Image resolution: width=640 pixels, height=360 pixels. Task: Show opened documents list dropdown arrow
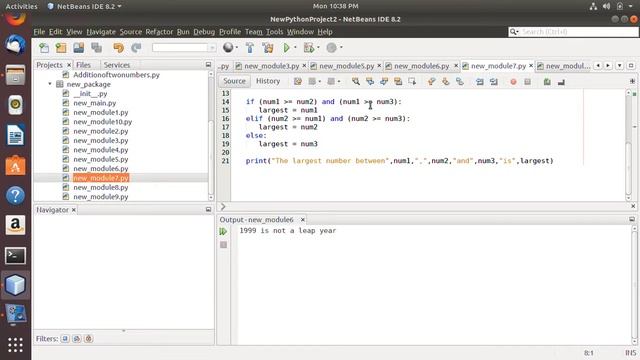[619, 65]
